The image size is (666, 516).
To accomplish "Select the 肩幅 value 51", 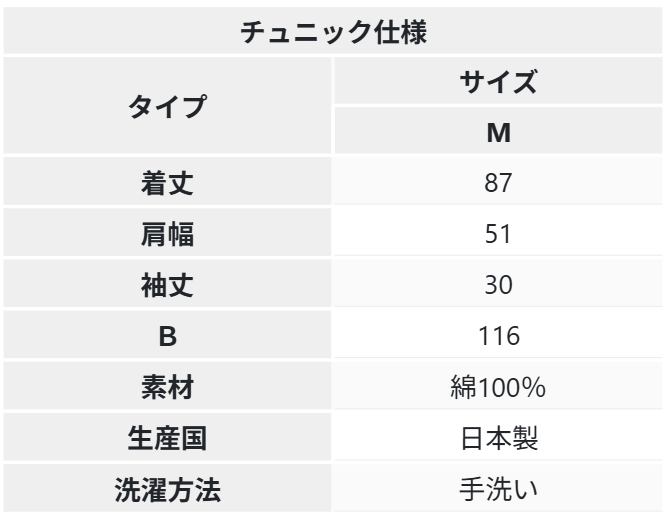I will click(499, 235).
